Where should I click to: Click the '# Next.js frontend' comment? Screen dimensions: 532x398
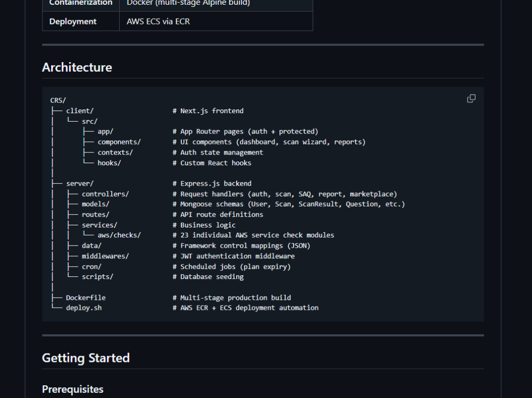click(x=208, y=111)
